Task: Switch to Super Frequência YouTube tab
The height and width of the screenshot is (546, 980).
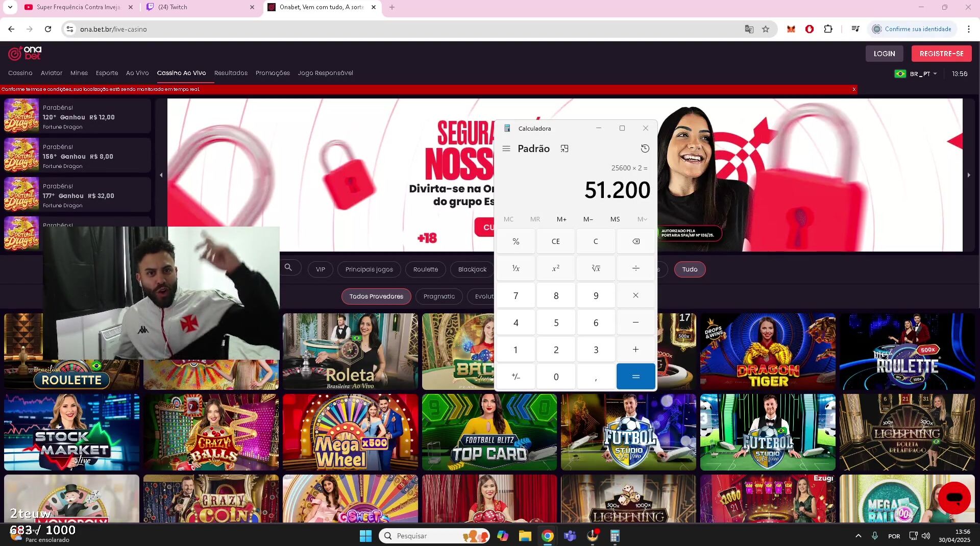Action: (79, 7)
